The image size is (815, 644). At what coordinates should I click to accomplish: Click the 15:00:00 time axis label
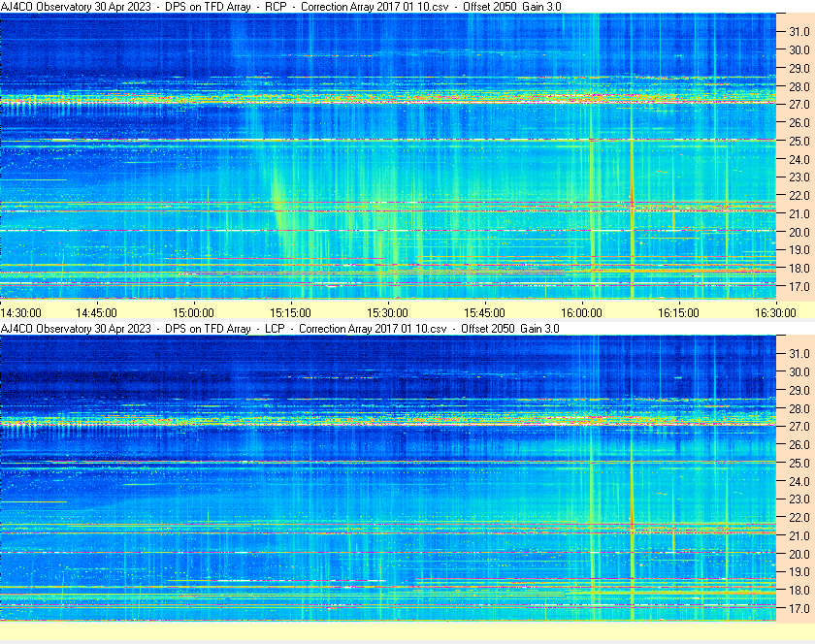[193, 313]
